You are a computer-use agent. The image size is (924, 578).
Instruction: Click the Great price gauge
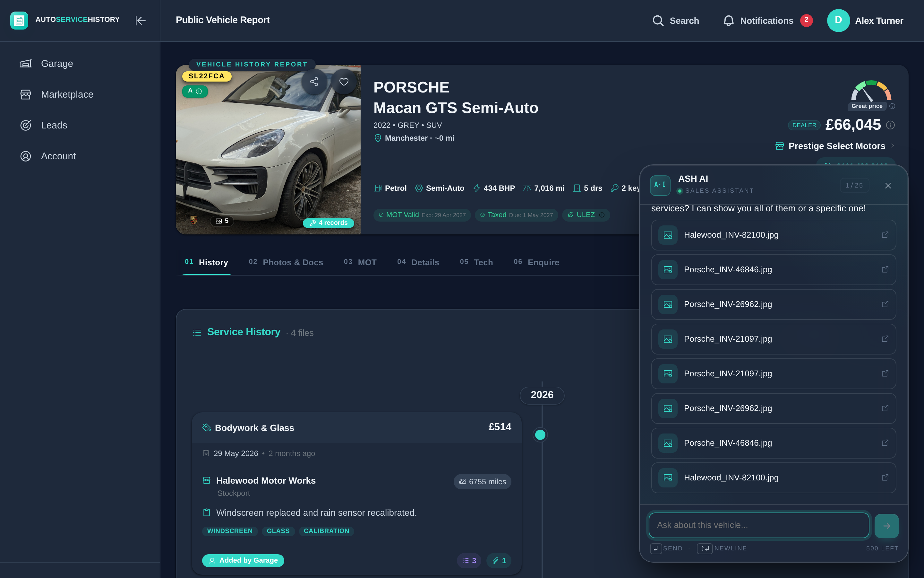(x=871, y=91)
